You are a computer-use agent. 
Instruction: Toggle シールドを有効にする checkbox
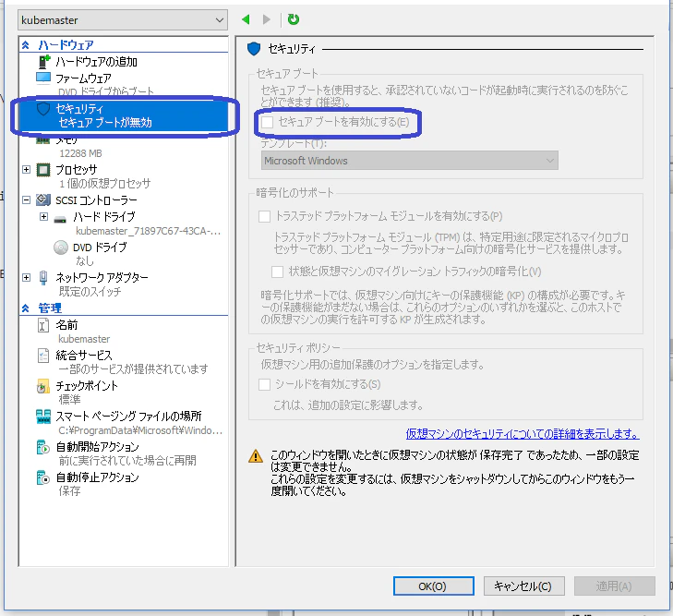click(x=264, y=384)
